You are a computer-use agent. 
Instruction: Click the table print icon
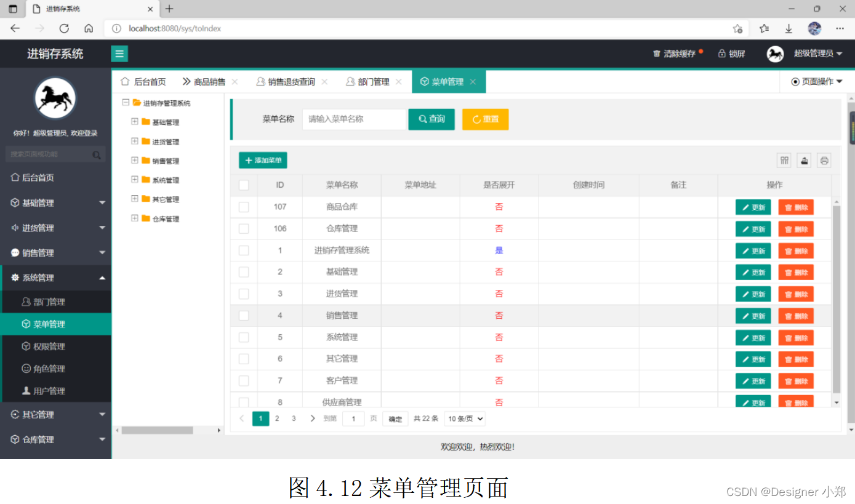(x=824, y=161)
